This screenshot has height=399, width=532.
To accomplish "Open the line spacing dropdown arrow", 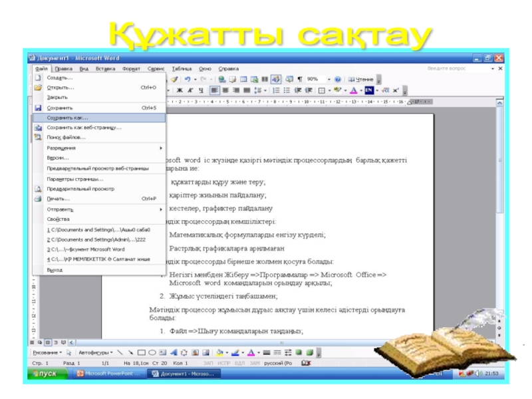I will pyautogui.click(x=265, y=90).
